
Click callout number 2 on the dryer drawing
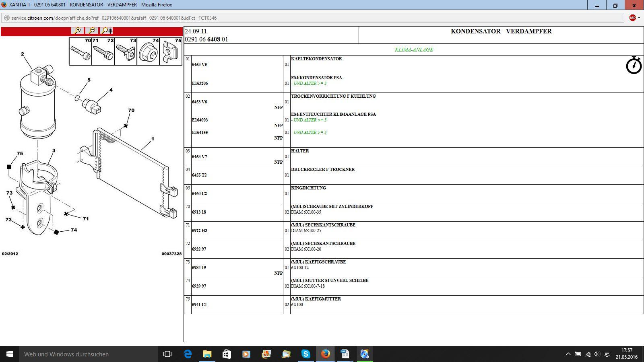click(x=23, y=54)
